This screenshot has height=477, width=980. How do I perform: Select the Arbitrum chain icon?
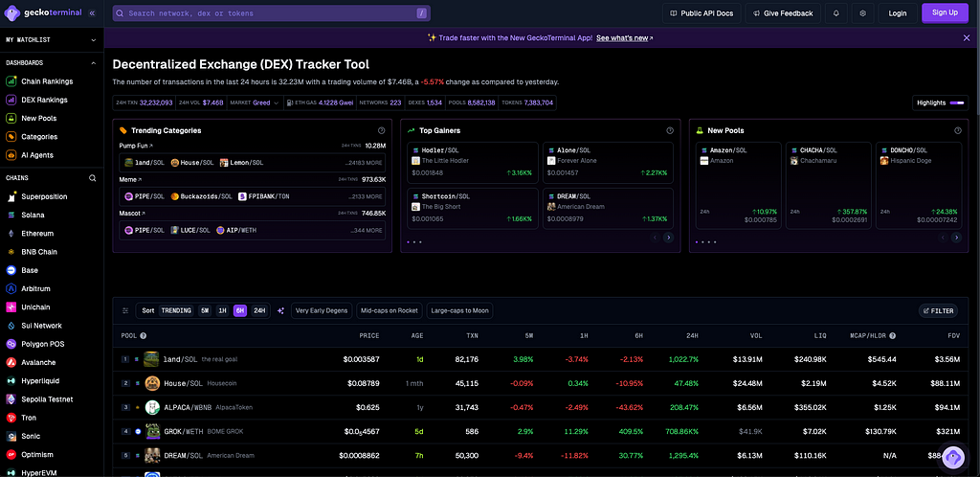(11, 289)
